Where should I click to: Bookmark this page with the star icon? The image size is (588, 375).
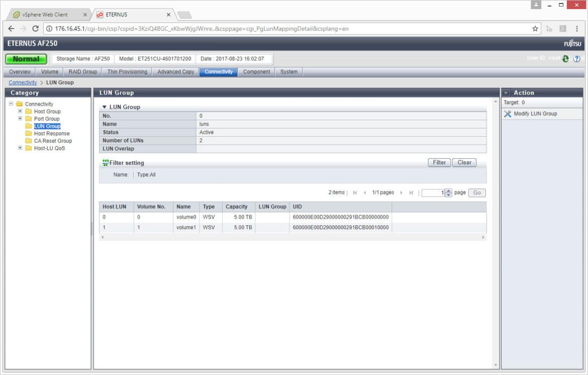(x=535, y=29)
